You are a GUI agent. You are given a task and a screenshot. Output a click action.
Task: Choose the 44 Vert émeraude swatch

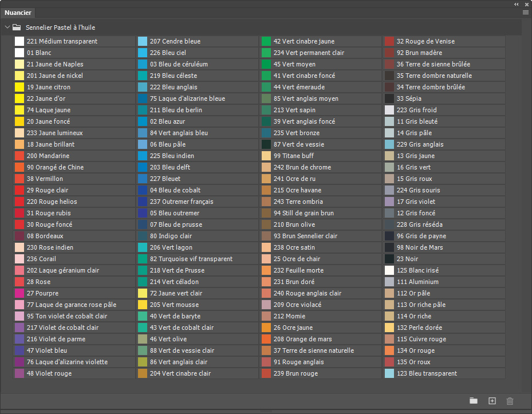click(321, 87)
